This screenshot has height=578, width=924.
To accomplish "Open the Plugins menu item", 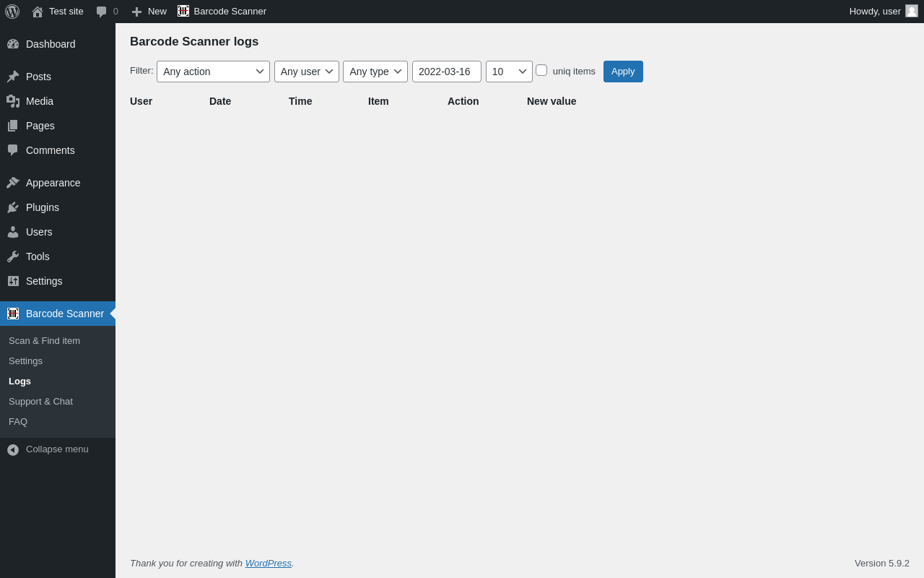I will (x=58, y=207).
